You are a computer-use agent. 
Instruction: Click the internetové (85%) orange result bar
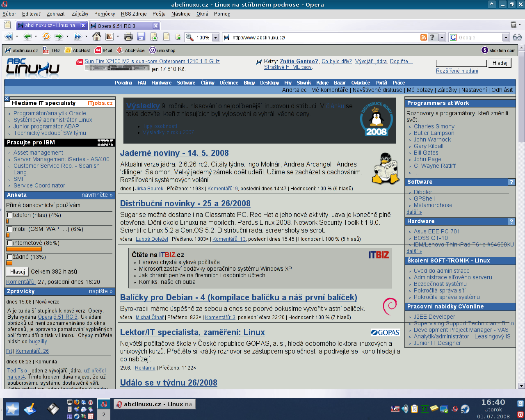24,249
